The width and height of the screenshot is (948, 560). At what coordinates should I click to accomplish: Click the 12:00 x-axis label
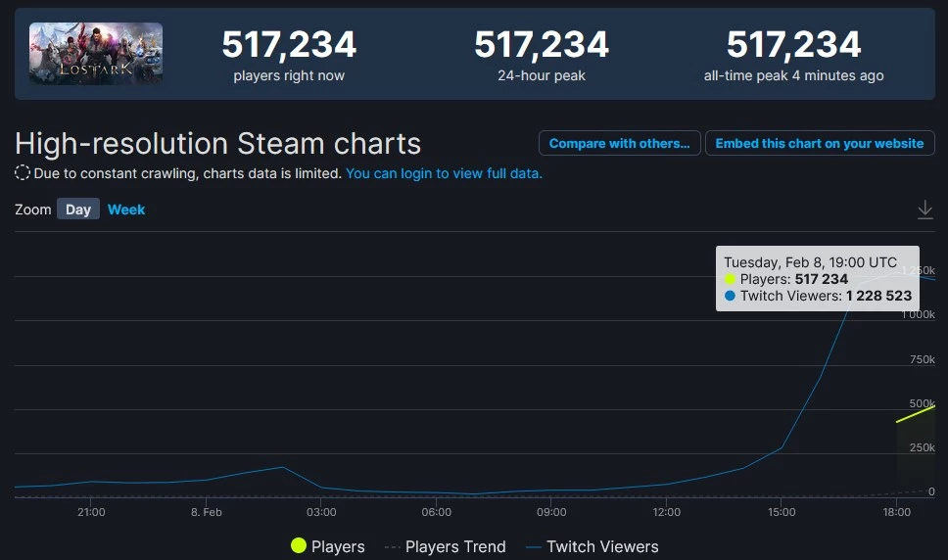666,512
